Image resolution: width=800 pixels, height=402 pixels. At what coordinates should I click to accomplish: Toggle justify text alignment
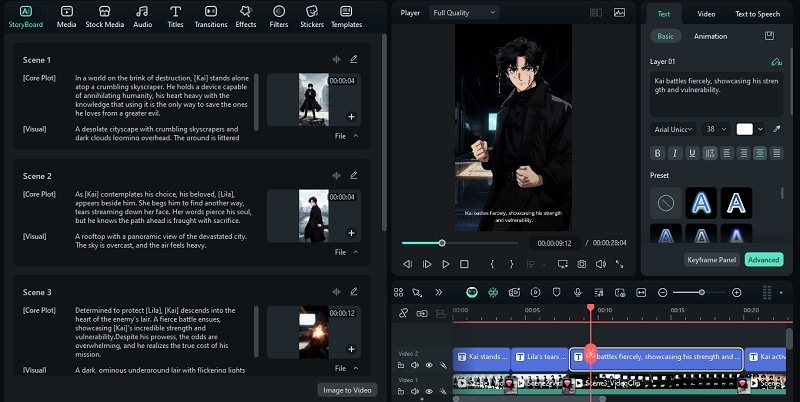point(777,153)
